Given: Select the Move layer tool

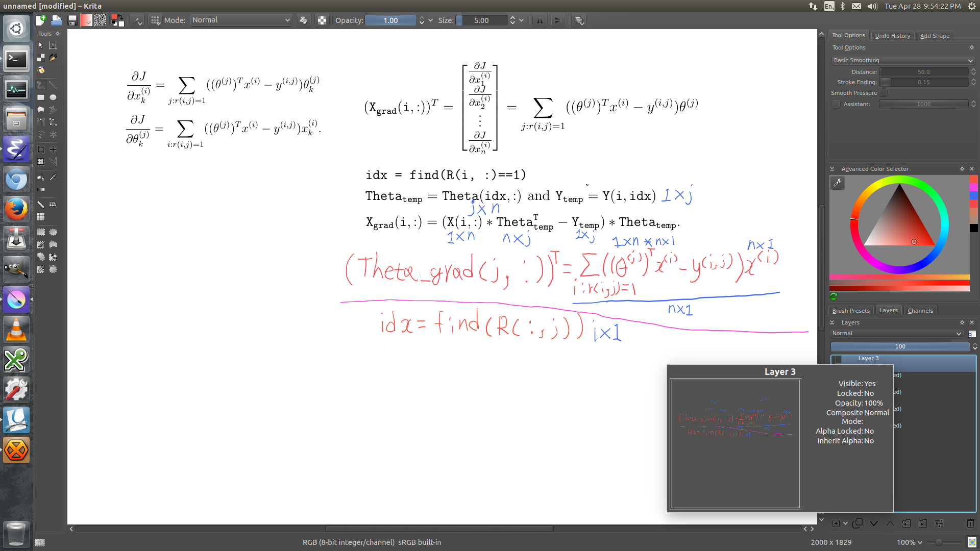Looking at the screenshot, I should [x=53, y=149].
